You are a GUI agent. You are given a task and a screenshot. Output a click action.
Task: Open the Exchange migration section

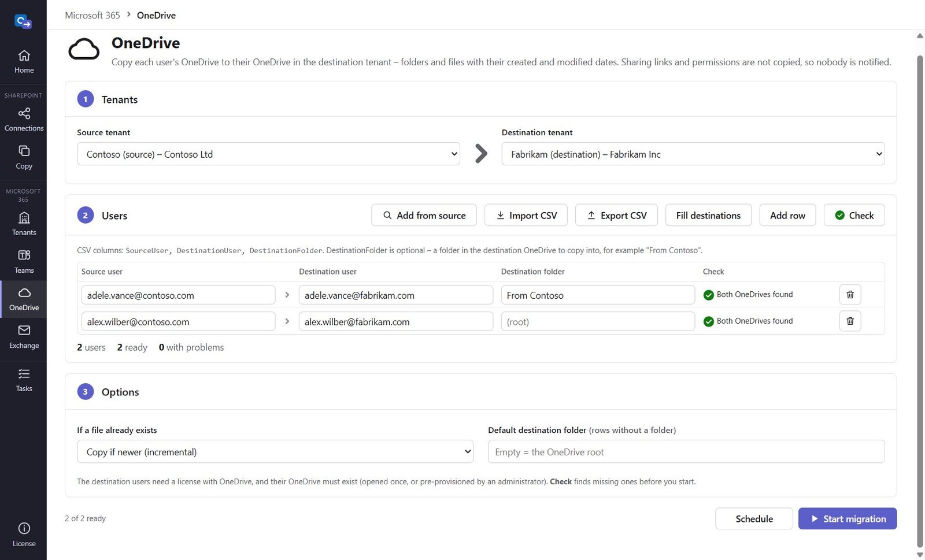tap(24, 336)
